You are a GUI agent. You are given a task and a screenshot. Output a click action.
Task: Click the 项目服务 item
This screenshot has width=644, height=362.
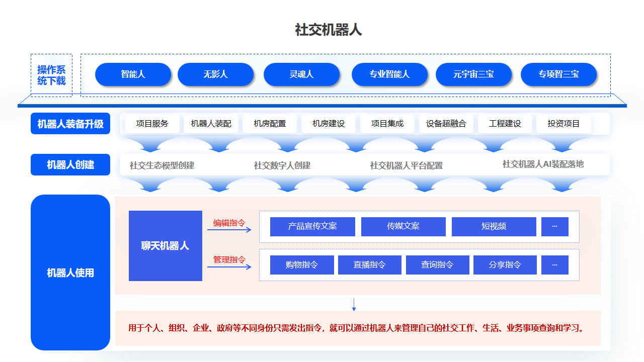152,124
